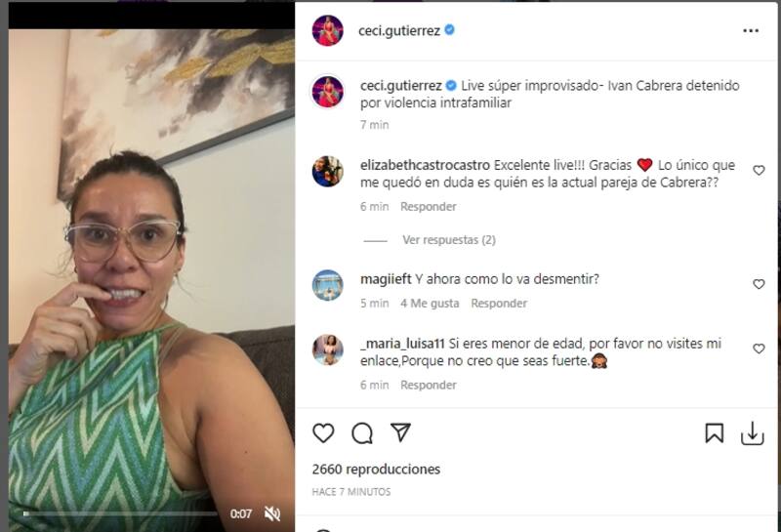The image size is (781, 532).
Task: Unmute the video's sound
Action: point(272,513)
